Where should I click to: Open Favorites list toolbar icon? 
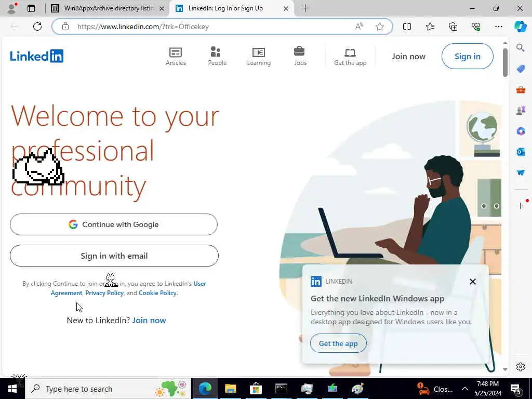pos(430,26)
